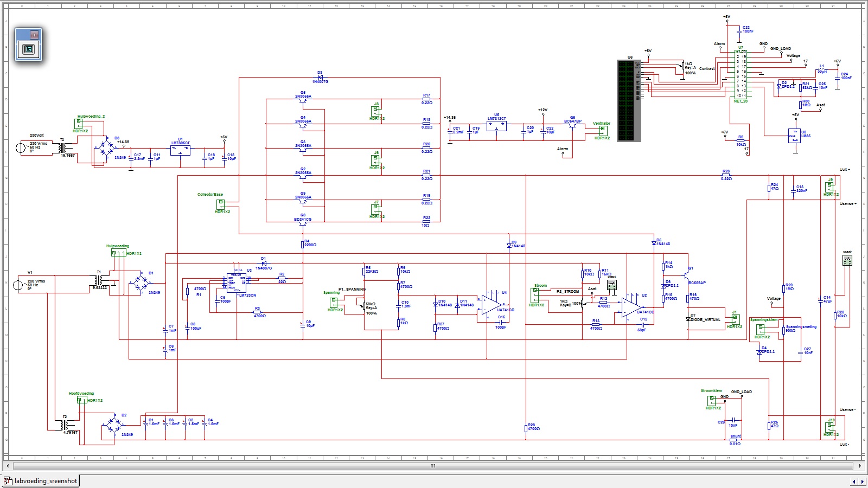Click the R26 4700Ω resistor label
Image resolution: width=868 pixels, height=488 pixels.
534,427
